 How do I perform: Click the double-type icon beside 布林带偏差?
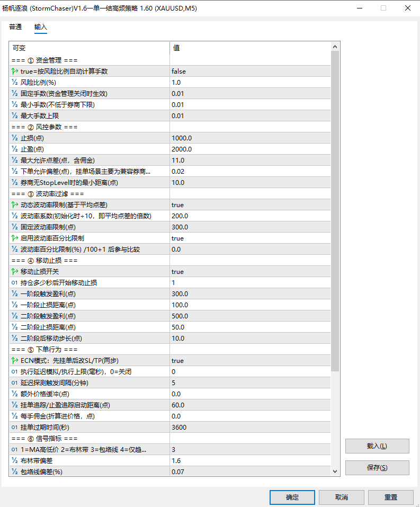point(14,460)
